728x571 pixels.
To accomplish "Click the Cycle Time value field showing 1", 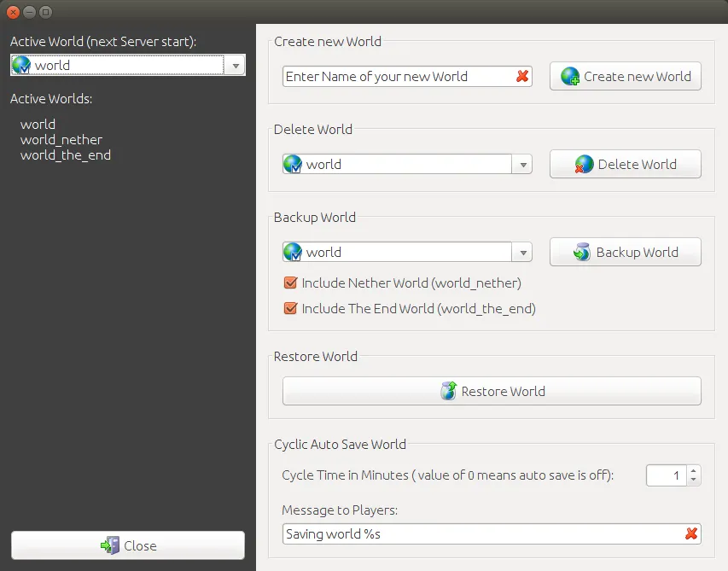I will pyautogui.click(x=667, y=475).
